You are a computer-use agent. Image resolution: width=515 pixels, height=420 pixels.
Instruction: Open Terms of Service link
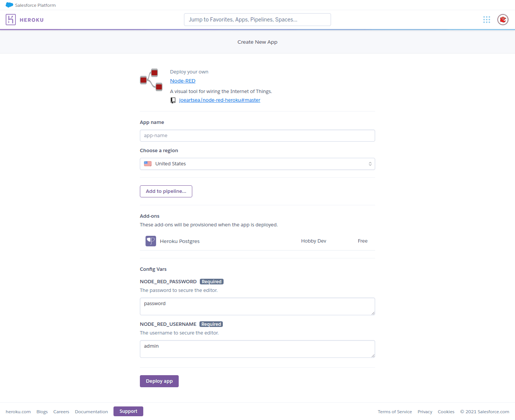[395, 412]
